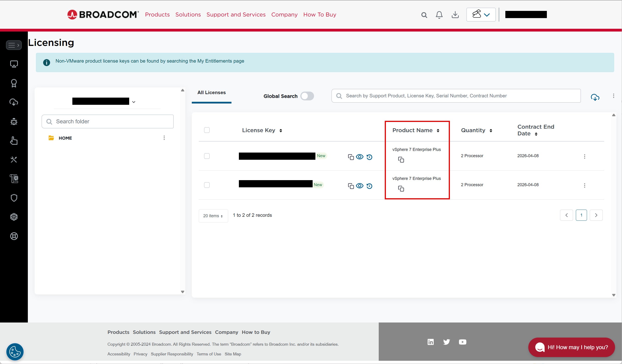
Task: Tick the second license row checkbox
Action: [x=207, y=185]
